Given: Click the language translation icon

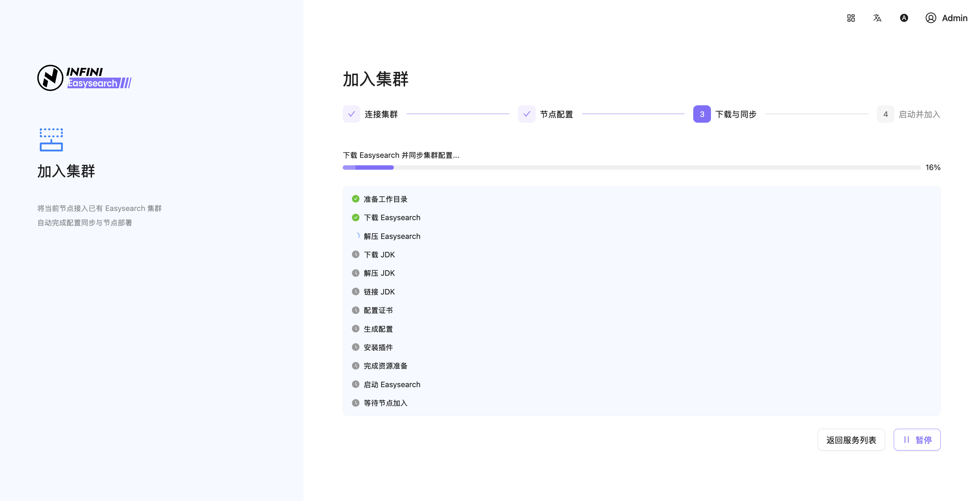Looking at the screenshot, I should coord(877,18).
